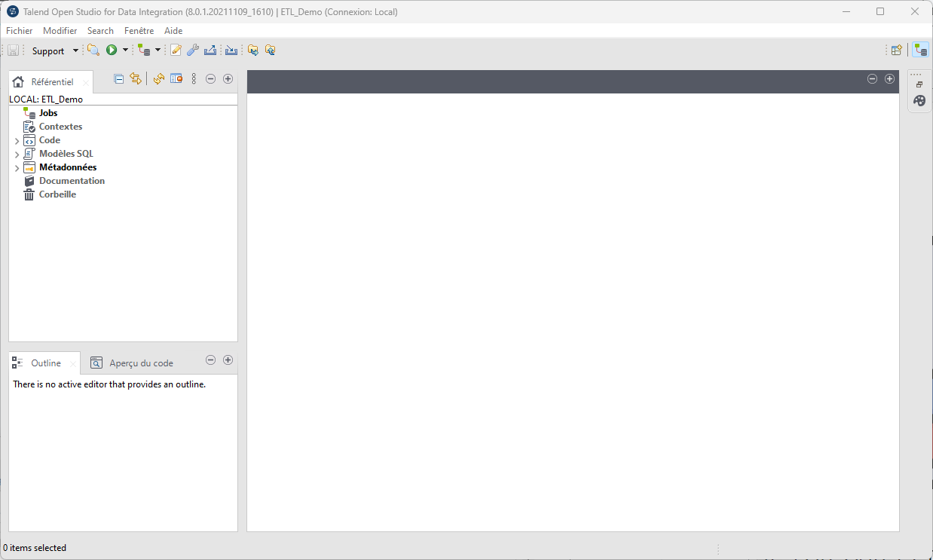Open the Search menu
Viewport: 933px width, 560px height.
coord(100,31)
